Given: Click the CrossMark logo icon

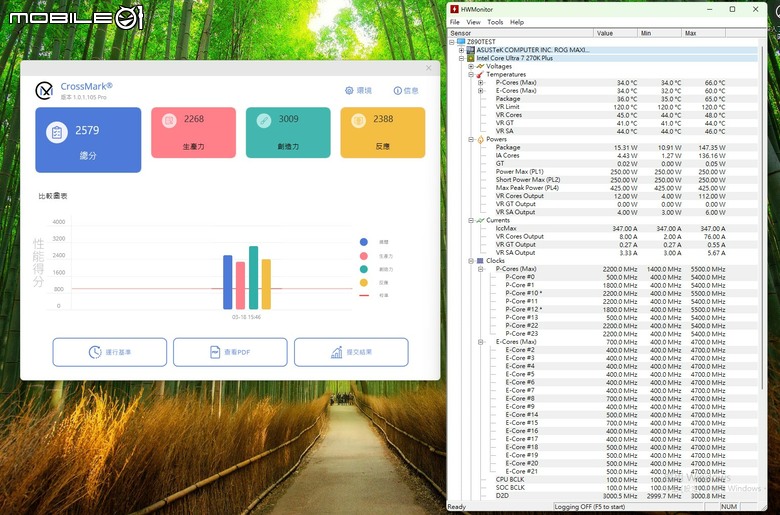Looking at the screenshot, I should 44,91.
